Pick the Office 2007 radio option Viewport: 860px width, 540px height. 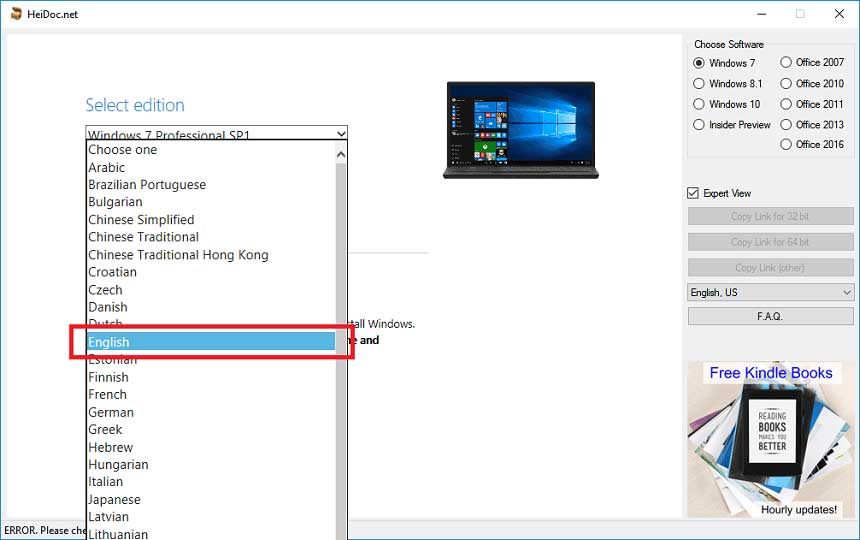(786, 62)
